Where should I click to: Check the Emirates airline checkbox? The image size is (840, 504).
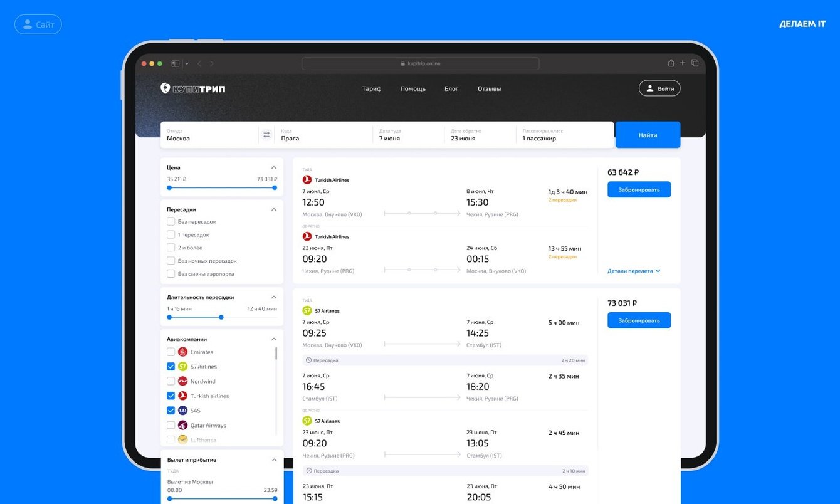tap(171, 352)
